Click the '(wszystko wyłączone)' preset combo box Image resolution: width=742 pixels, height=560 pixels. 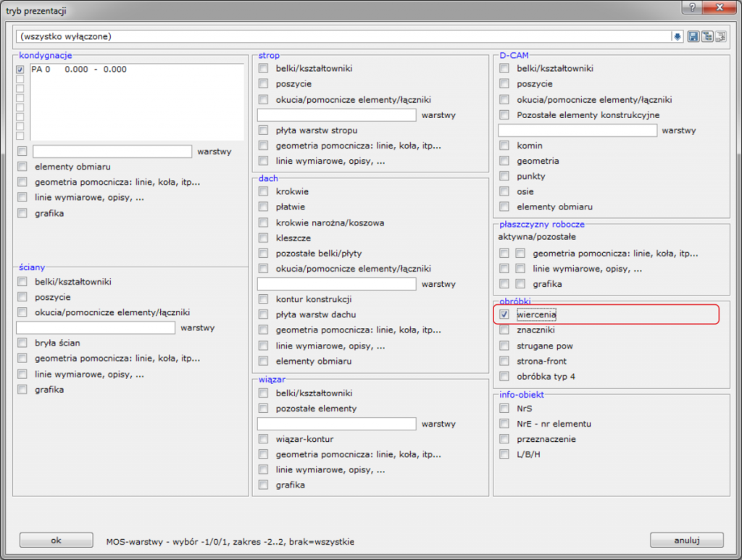[344, 36]
